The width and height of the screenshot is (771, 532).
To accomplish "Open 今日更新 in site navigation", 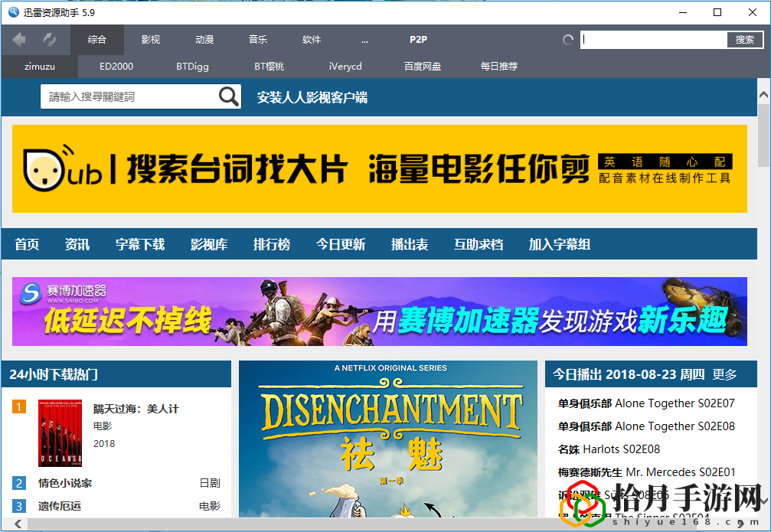I will [341, 244].
